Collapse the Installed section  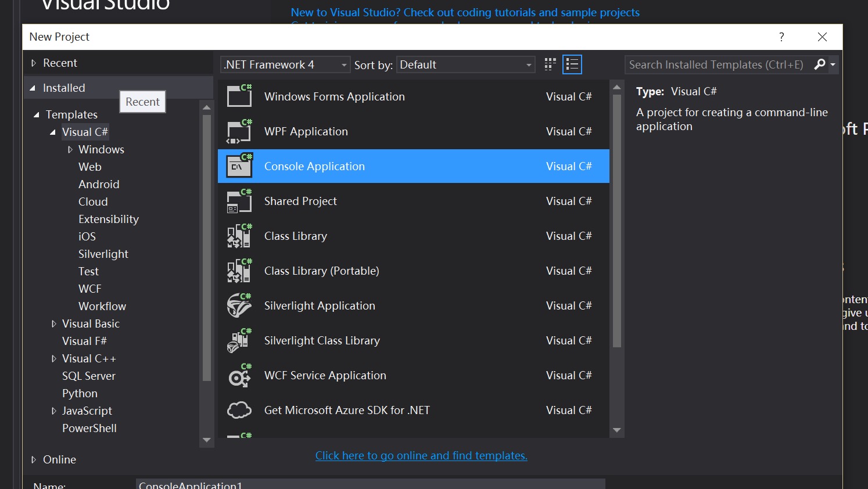(x=33, y=88)
